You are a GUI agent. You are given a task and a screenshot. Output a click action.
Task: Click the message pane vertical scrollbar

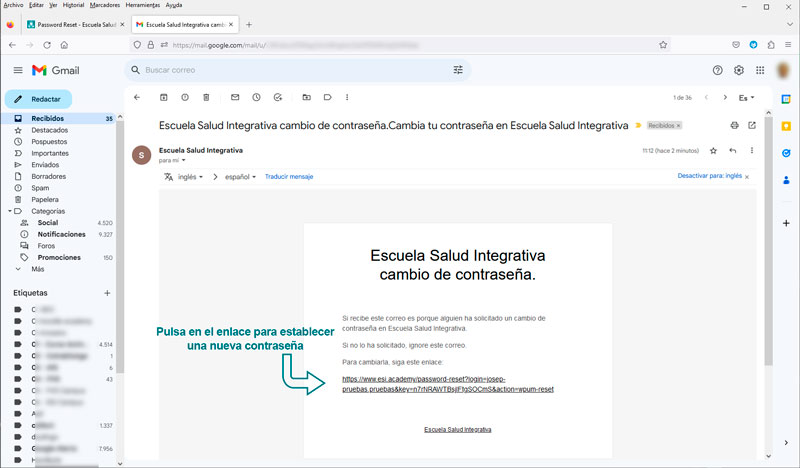768,240
